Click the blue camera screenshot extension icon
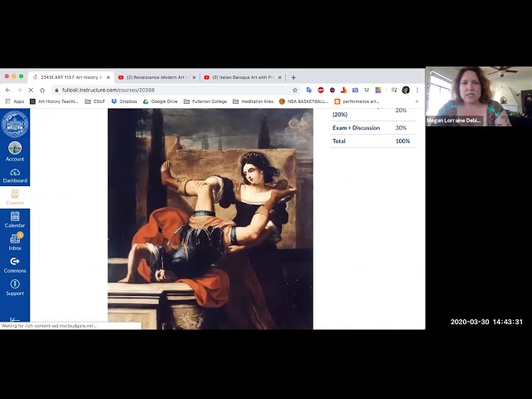532x399 pixels. (355, 90)
